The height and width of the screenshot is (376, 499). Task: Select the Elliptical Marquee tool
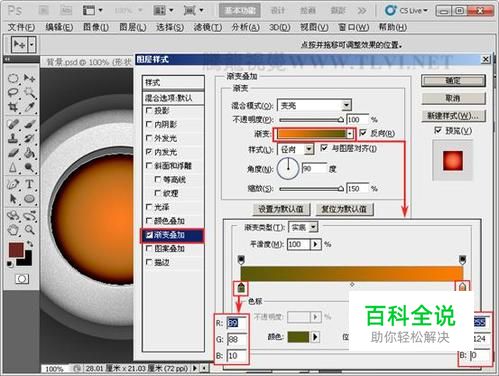pyautogui.click(x=13, y=79)
